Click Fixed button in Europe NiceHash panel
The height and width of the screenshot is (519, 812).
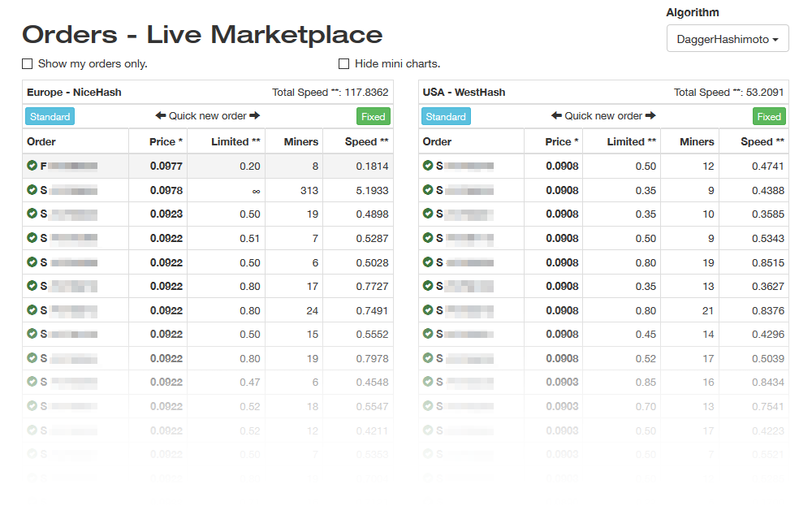(374, 116)
